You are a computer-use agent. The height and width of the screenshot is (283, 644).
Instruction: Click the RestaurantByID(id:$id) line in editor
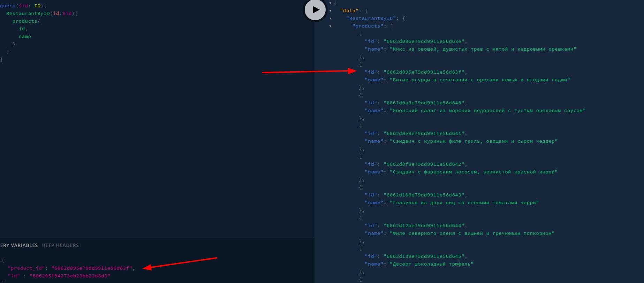point(42,14)
